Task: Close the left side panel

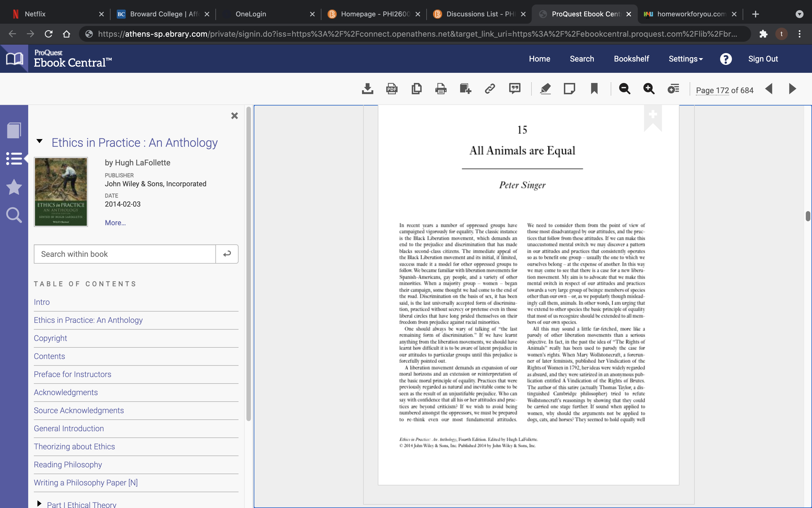Action: pyautogui.click(x=235, y=116)
